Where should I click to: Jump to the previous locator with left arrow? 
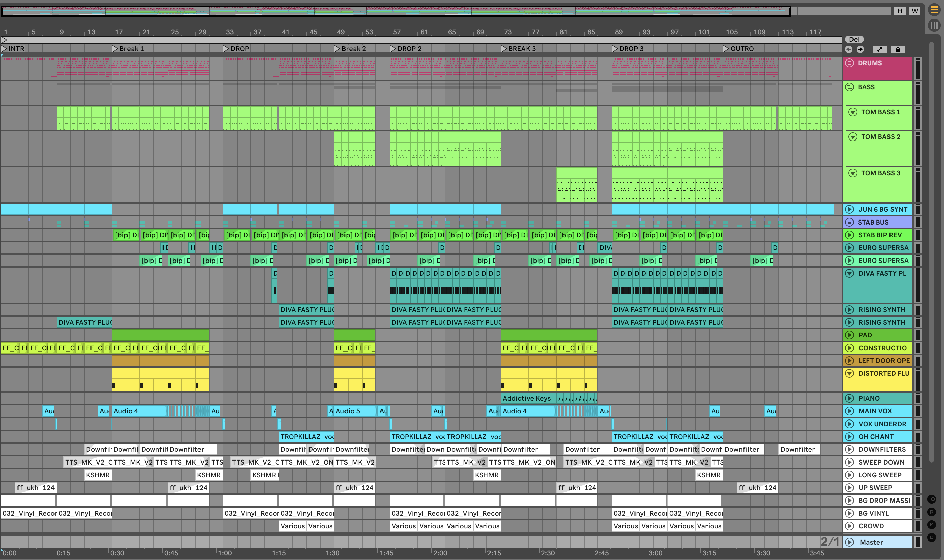click(848, 49)
